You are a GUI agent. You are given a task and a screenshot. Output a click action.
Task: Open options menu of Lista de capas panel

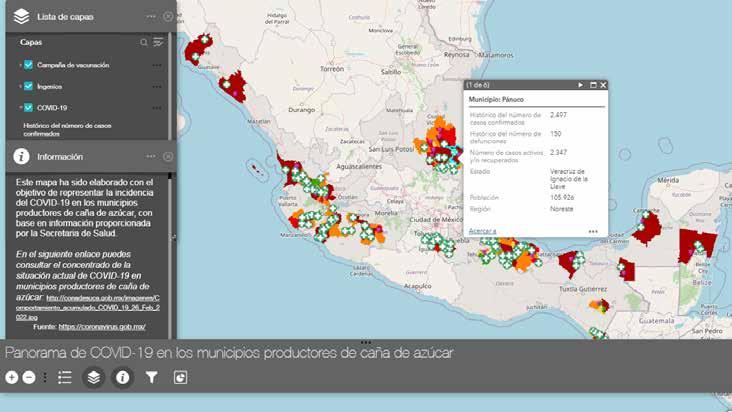pyautogui.click(x=151, y=16)
